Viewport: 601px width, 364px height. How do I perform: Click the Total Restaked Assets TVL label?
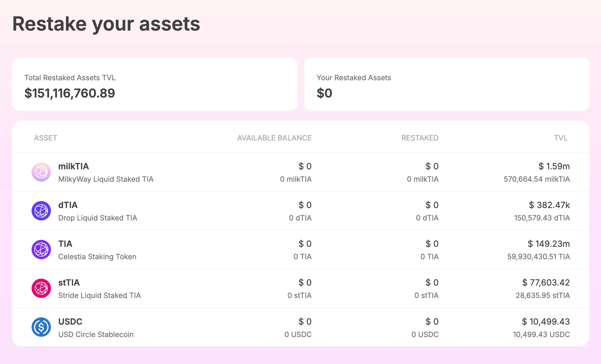[70, 78]
